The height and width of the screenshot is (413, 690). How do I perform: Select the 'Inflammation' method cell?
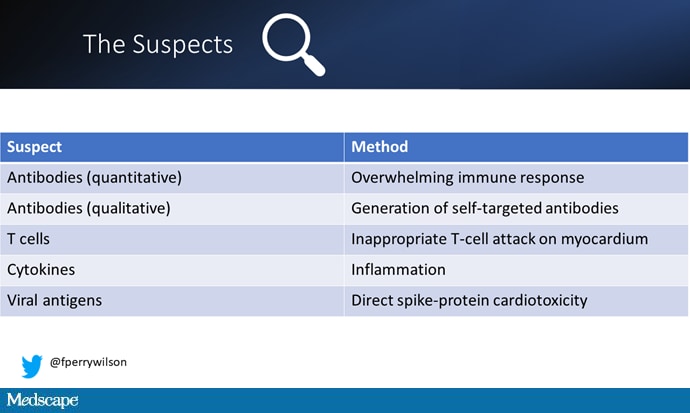coord(398,270)
